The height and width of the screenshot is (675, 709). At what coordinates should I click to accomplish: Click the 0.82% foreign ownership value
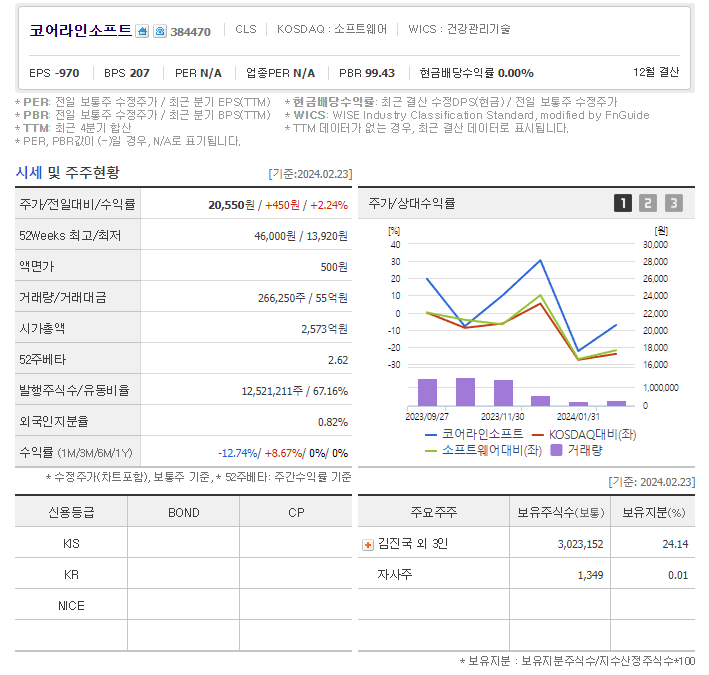[x=333, y=422]
